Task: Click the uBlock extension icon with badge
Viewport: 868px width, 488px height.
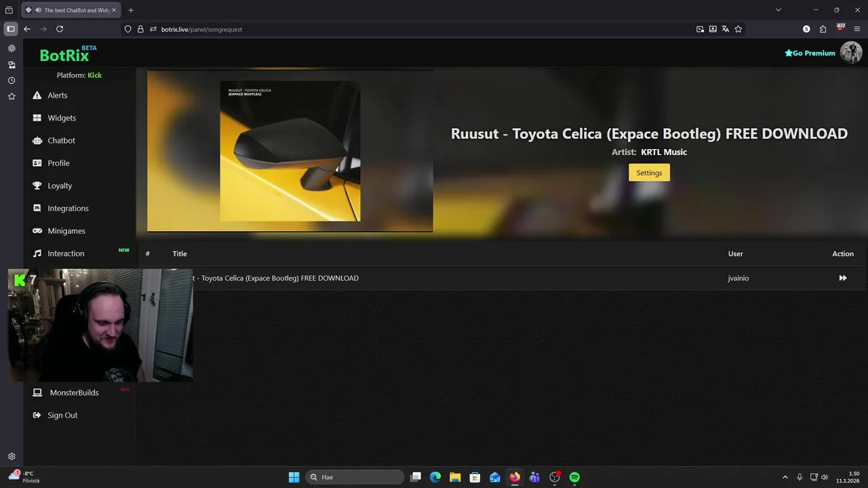Action: pyautogui.click(x=841, y=28)
